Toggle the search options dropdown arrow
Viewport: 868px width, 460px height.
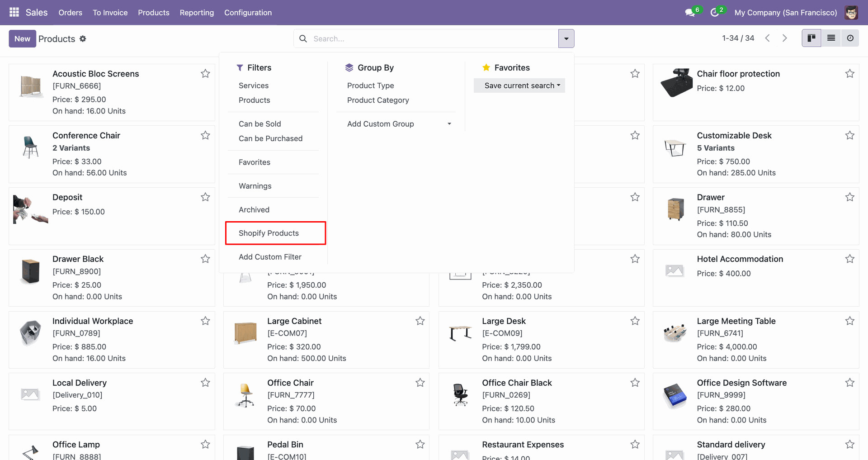566,38
